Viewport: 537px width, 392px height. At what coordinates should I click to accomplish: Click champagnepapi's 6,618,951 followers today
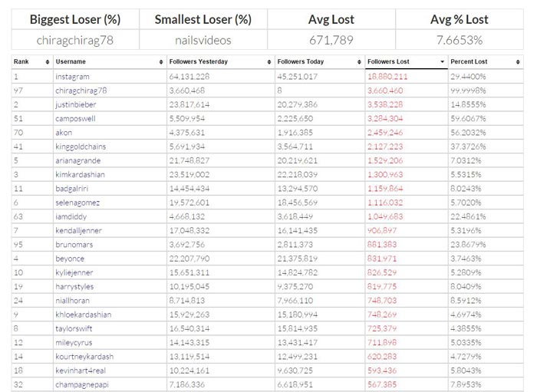coord(295,385)
